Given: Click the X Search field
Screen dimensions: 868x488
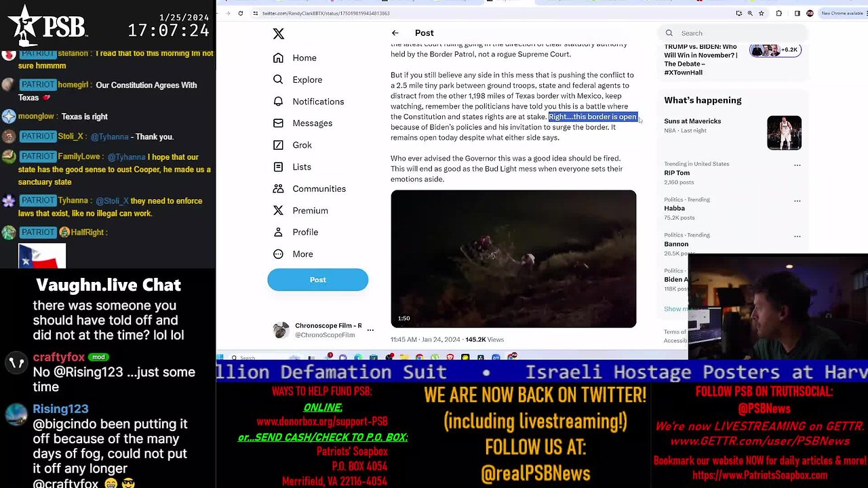Looking at the screenshot, I should coord(732,33).
